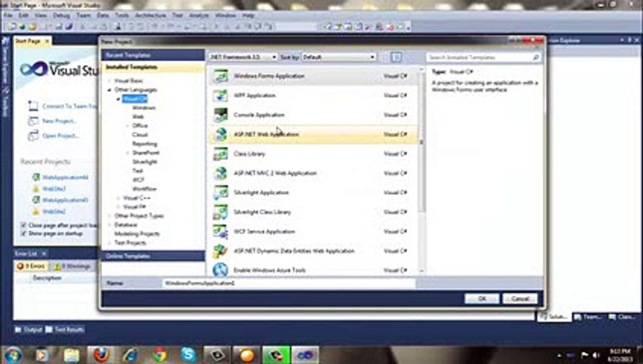Open Google Chrome from the taskbar
Image resolution: width=643 pixels, height=364 pixels.
[x=159, y=355]
